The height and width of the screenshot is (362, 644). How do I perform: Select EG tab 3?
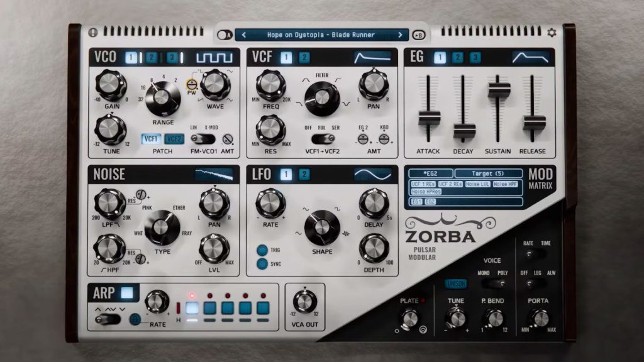coord(475,57)
